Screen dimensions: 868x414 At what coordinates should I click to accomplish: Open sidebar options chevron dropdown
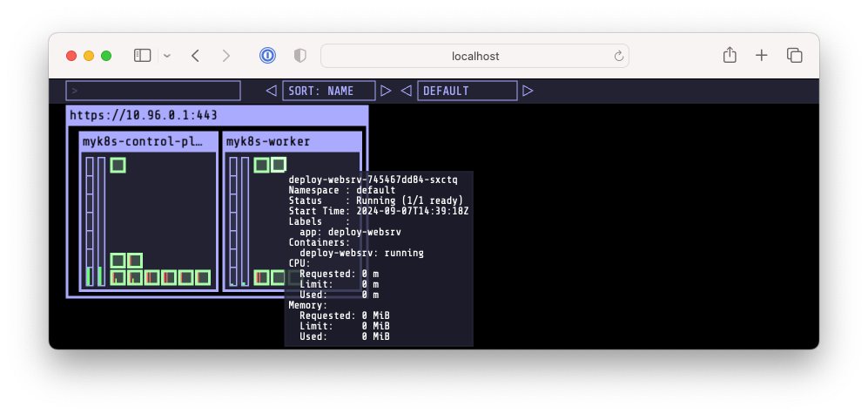(x=167, y=56)
